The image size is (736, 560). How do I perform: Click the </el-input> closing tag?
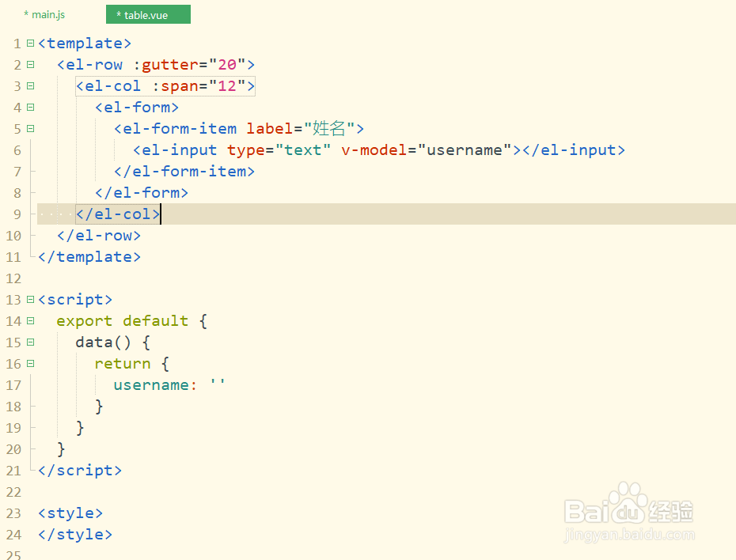(574, 150)
